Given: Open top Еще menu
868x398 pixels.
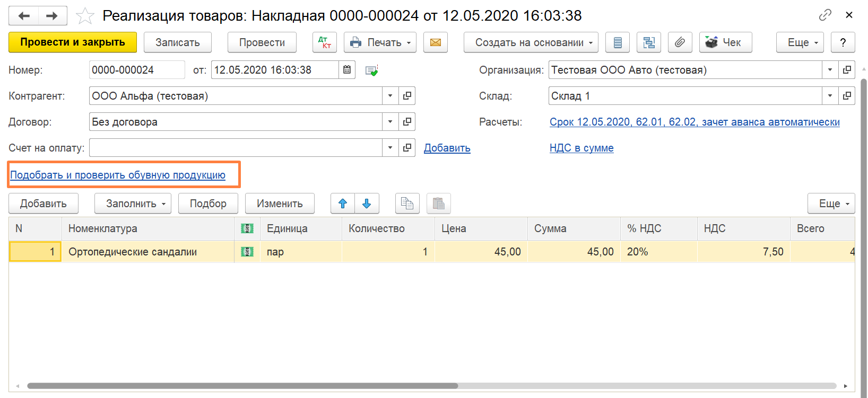Looking at the screenshot, I should (800, 42).
